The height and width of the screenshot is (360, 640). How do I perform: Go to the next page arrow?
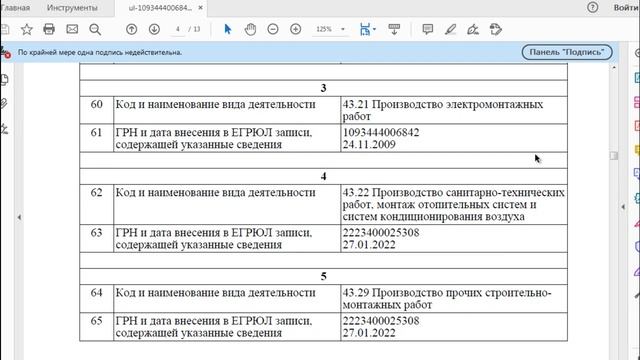point(154,29)
